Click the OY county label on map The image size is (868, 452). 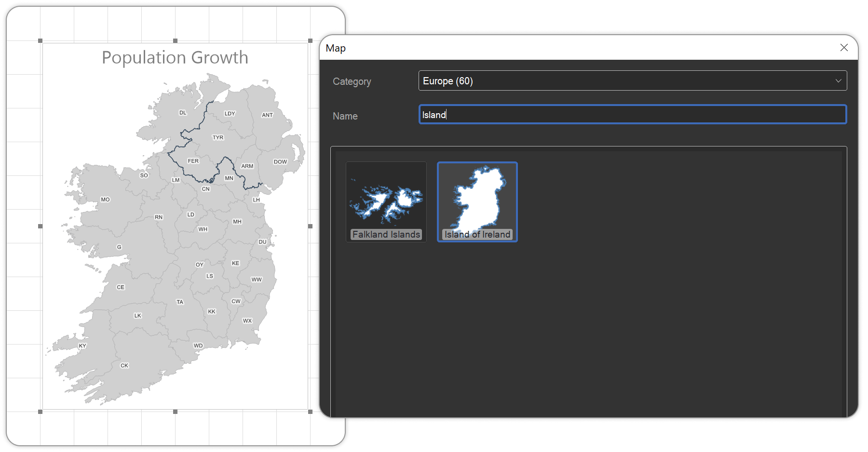point(200,265)
